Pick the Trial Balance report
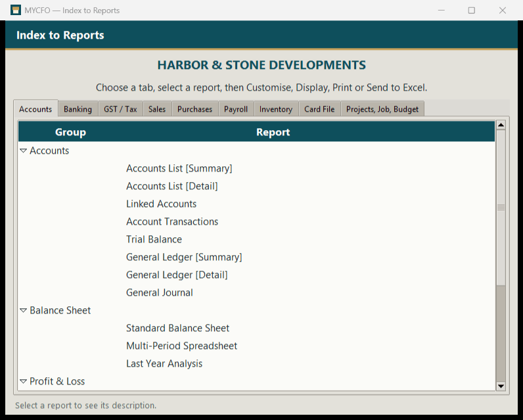 click(x=154, y=239)
